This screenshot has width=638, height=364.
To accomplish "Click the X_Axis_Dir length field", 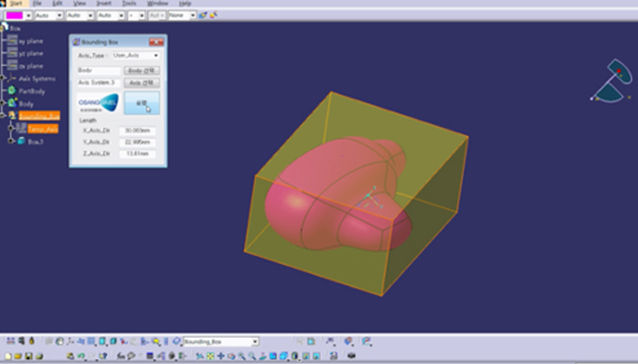I will click(x=137, y=130).
